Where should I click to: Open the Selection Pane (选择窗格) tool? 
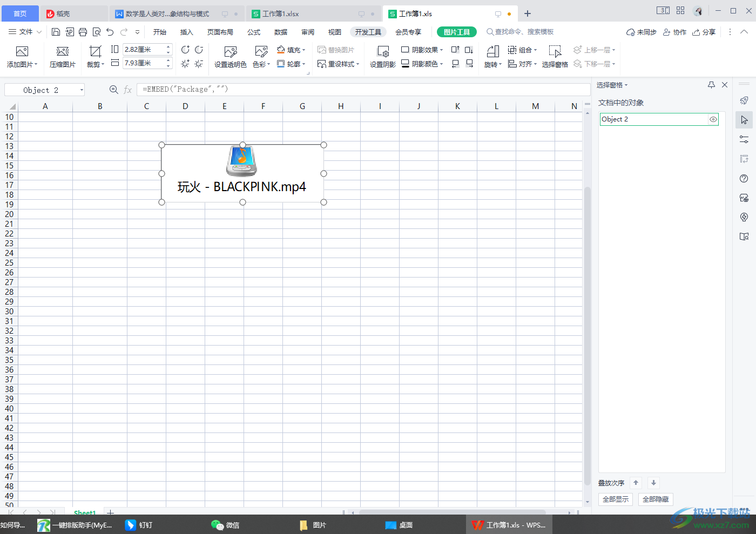[555, 57]
